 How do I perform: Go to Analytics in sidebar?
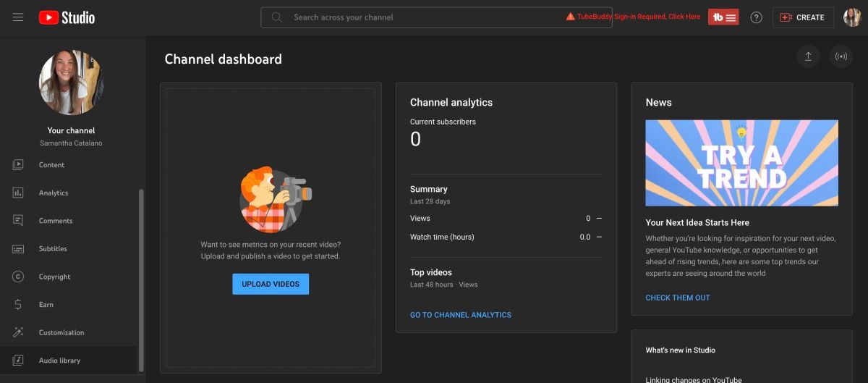pos(54,193)
